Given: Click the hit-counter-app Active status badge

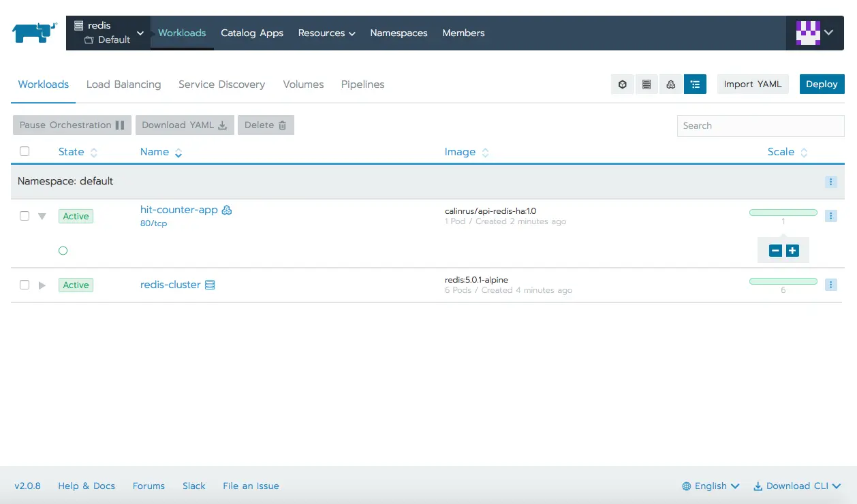Looking at the screenshot, I should click(76, 216).
